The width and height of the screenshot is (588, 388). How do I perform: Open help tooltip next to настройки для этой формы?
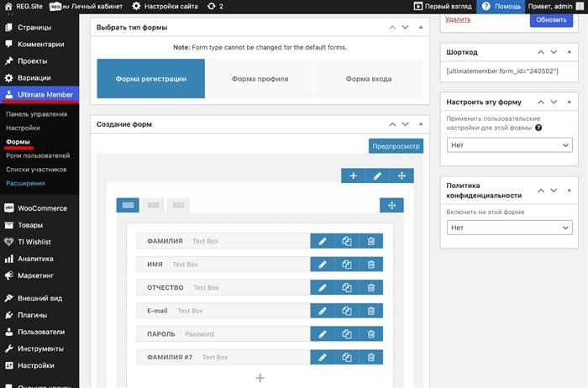[x=538, y=128]
